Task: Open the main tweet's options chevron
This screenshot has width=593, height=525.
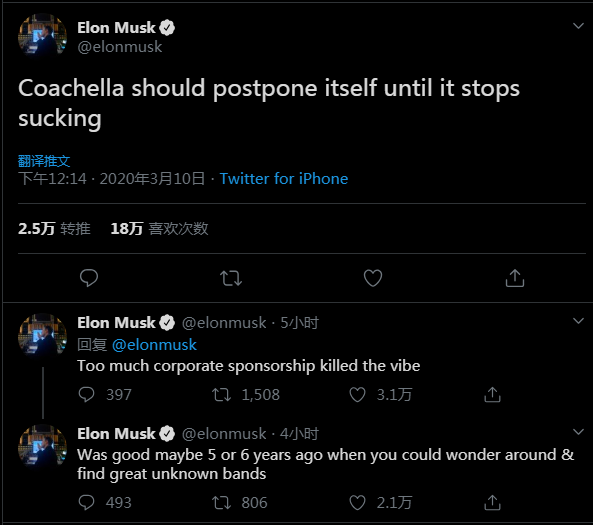Action: [x=578, y=26]
